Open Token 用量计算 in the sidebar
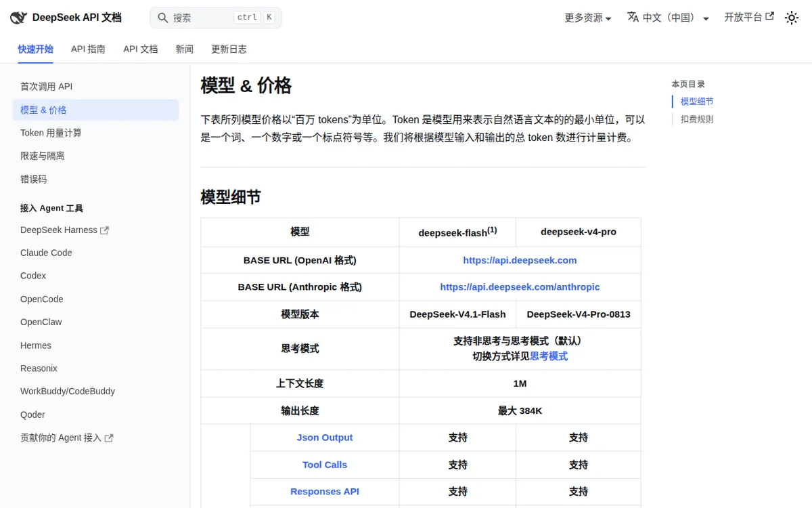 (95, 133)
